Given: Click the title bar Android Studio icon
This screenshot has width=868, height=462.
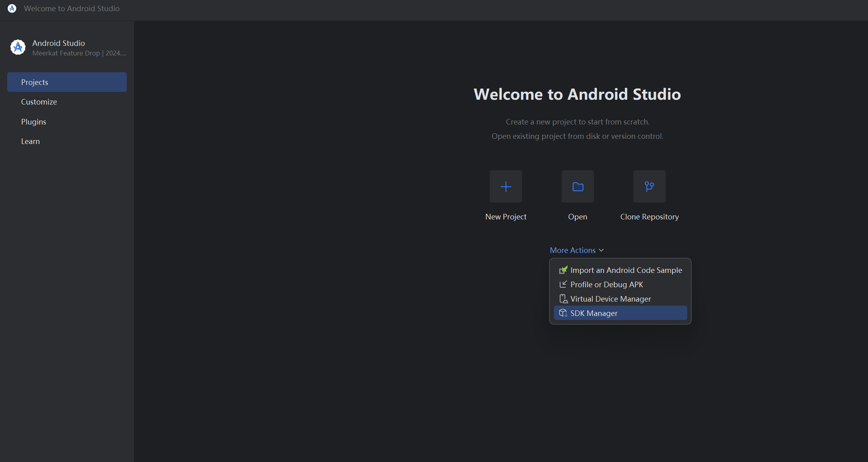Looking at the screenshot, I should click(12, 8).
